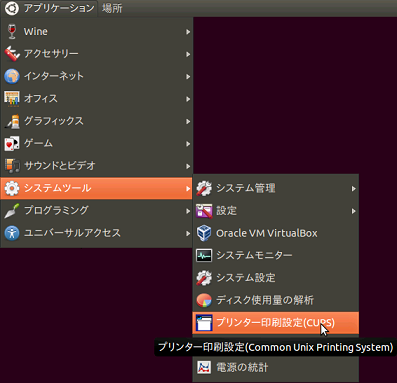Click the システム管理 wrench-and-gear icon

[x=204, y=188]
